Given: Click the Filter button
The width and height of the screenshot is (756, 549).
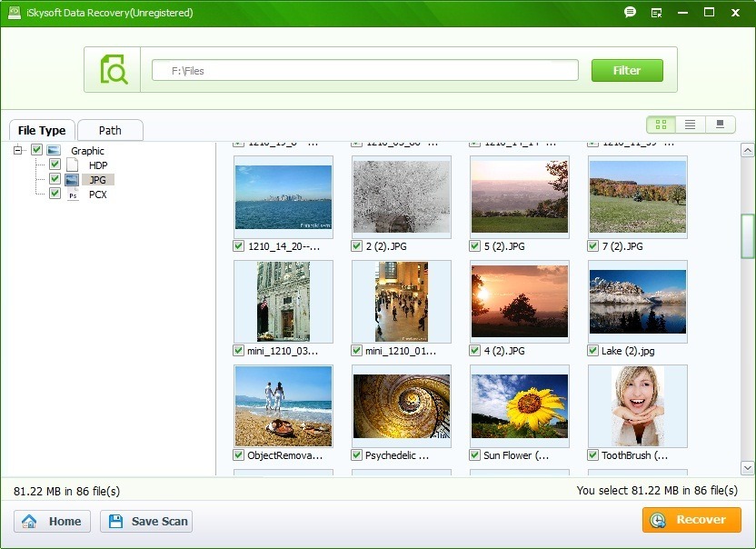Looking at the screenshot, I should 627,70.
